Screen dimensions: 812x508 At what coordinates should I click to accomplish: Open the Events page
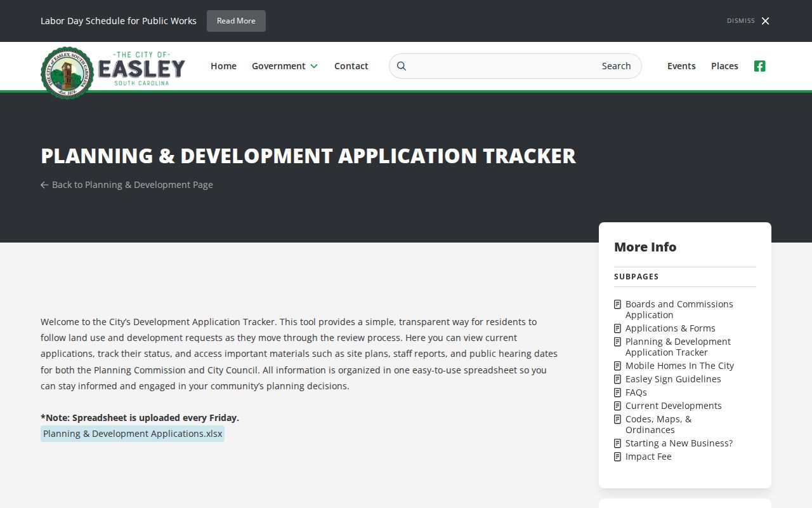pyautogui.click(x=681, y=66)
